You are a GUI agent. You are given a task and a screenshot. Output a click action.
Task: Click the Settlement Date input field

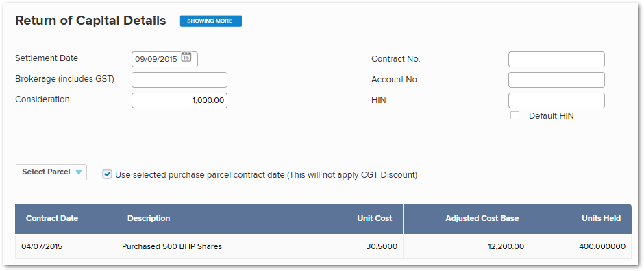pyautogui.click(x=164, y=59)
